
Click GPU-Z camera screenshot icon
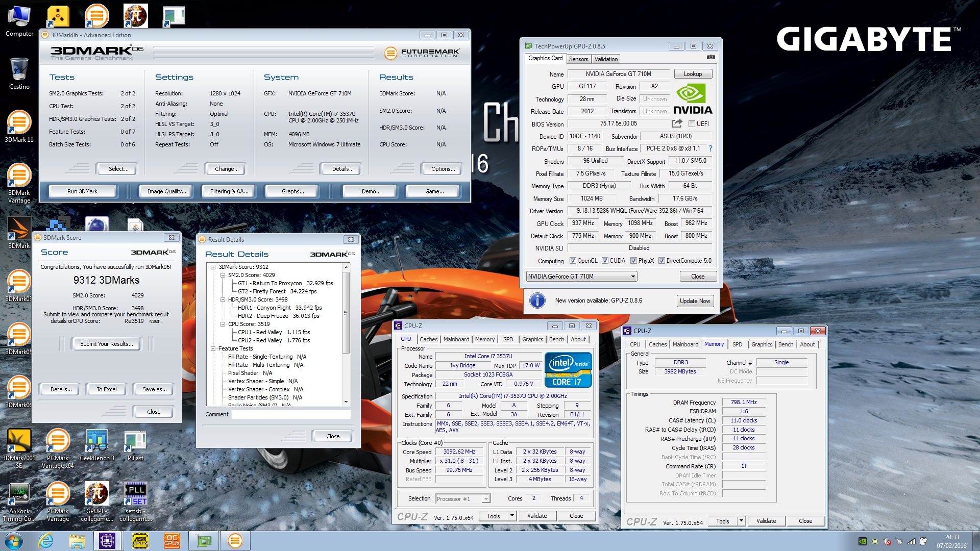[x=710, y=57]
